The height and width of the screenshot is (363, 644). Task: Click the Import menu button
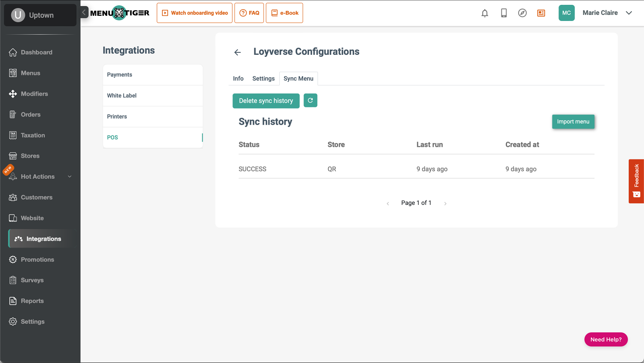[573, 121]
